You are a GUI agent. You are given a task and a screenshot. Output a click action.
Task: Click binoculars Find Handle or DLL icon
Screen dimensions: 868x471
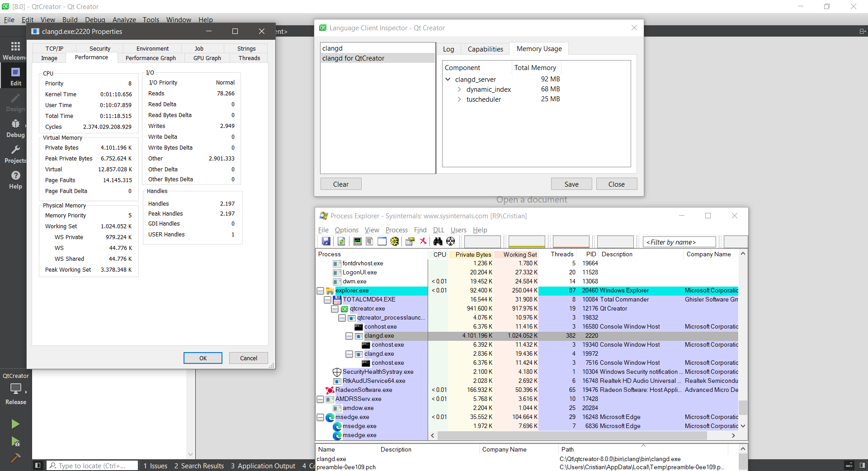(438, 241)
